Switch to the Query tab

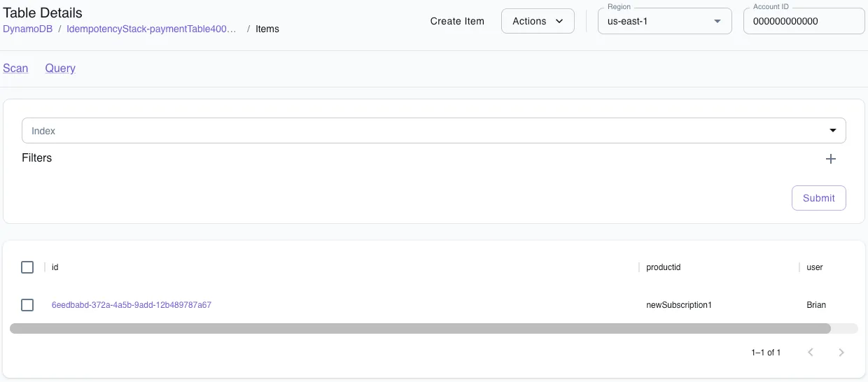pyautogui.click(x=60, y=69)
